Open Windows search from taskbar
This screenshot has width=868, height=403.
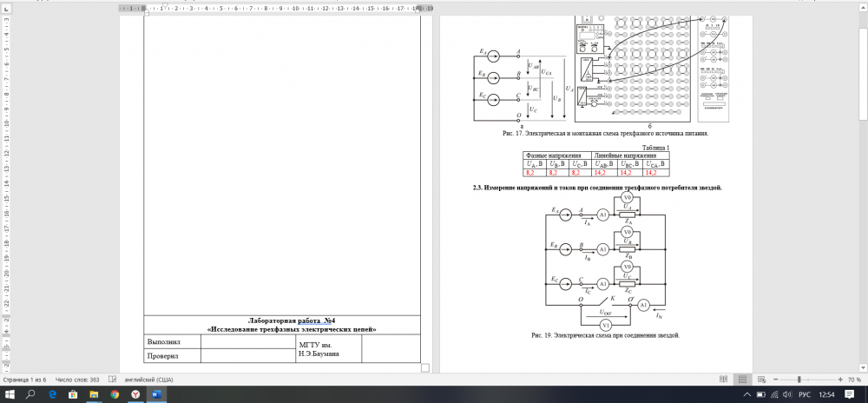[x=30, y=394]
